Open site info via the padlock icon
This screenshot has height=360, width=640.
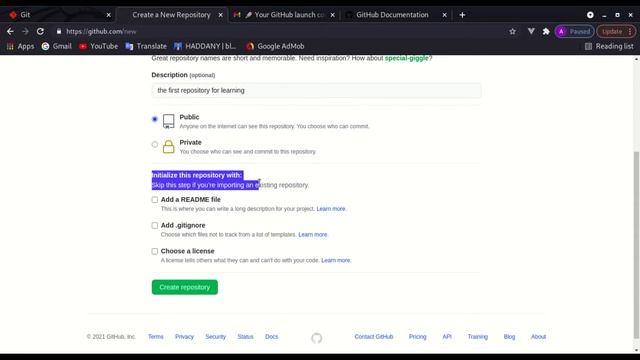point(59,31)
